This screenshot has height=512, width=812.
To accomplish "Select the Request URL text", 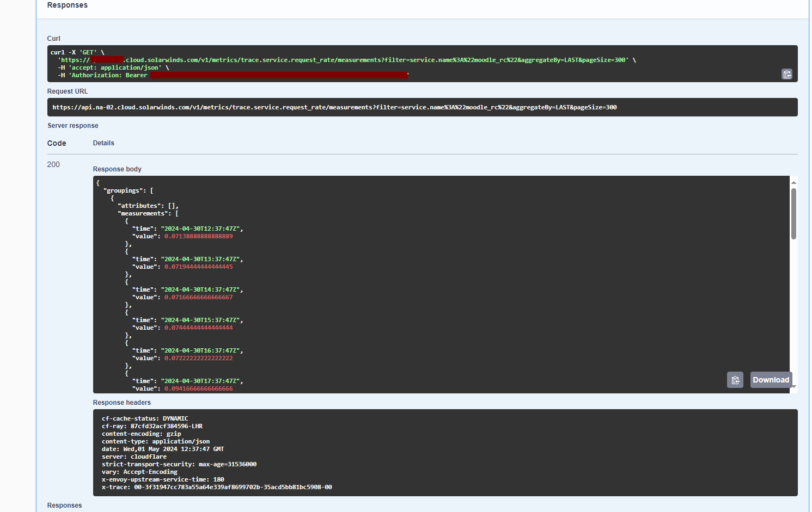I will point(334,107).
